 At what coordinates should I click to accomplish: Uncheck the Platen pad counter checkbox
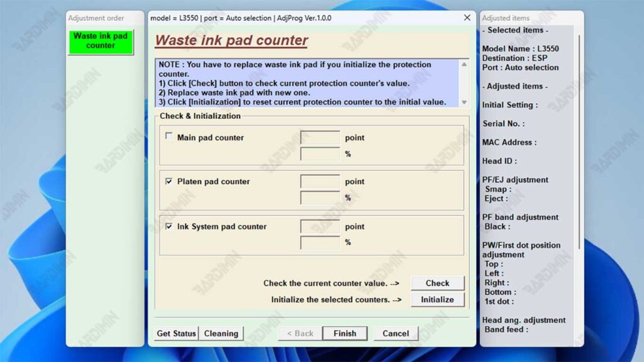(x=169, y=181)
